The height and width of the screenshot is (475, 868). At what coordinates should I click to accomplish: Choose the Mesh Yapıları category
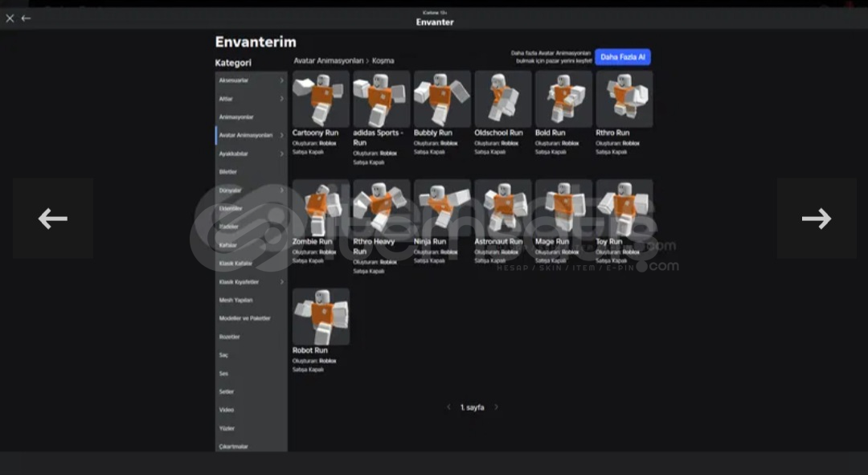[252, 300]
